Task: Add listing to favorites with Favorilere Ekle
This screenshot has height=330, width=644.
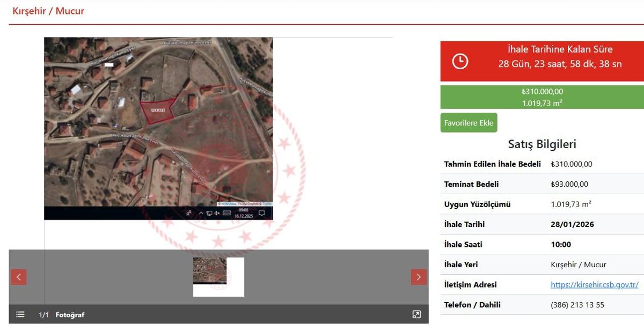Action: click(469, 123)
